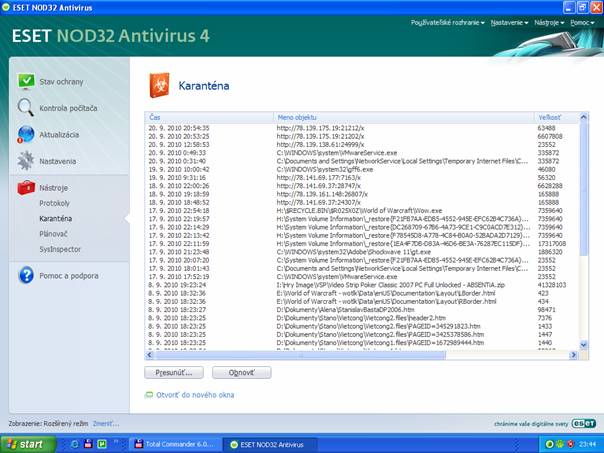Click the red Nástroje toolbox icon

tap(26, 188)
